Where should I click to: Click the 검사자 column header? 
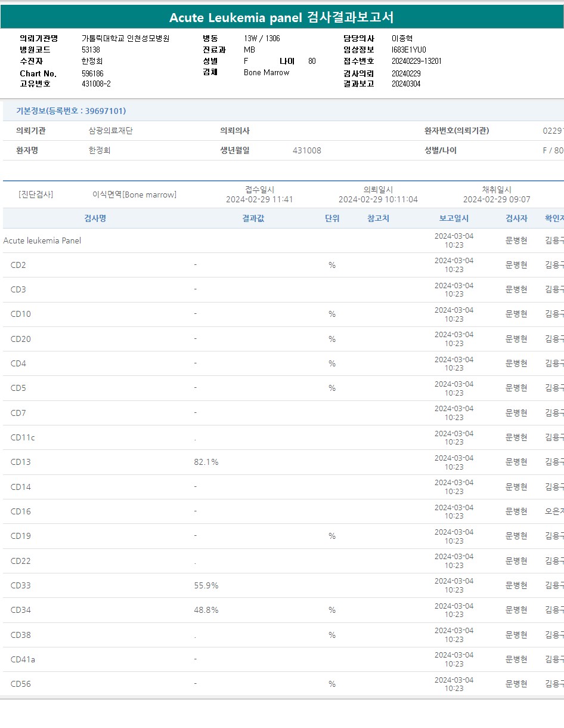coord(516,218)
